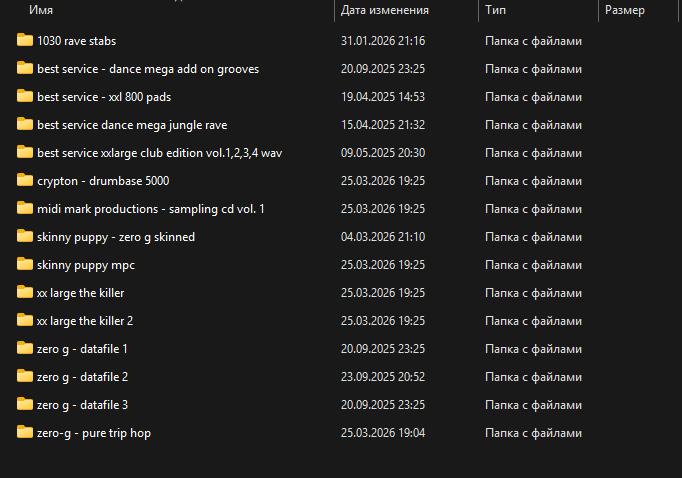Select the zero-g - pure trip hop folder icon
Screen dimensions: 682x478
tap(25, 433)
